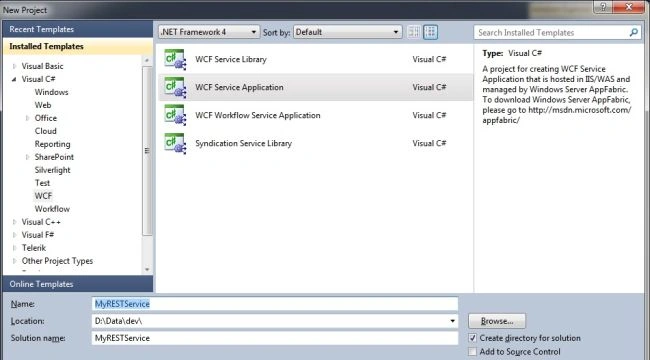Close the New Project dialog
Image resolution: width=650 pixels, height=360 pixels.
tap(628, 7)
